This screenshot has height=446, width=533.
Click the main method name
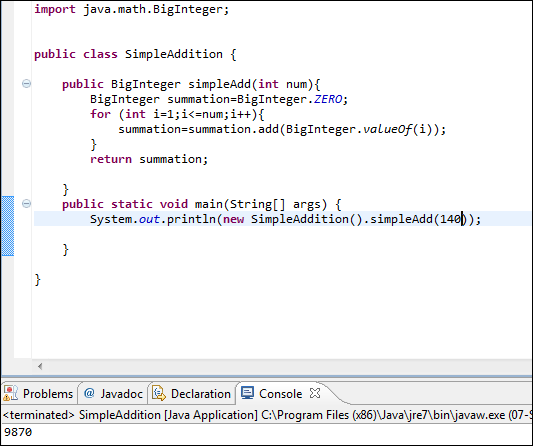click(x=208, y=204)
